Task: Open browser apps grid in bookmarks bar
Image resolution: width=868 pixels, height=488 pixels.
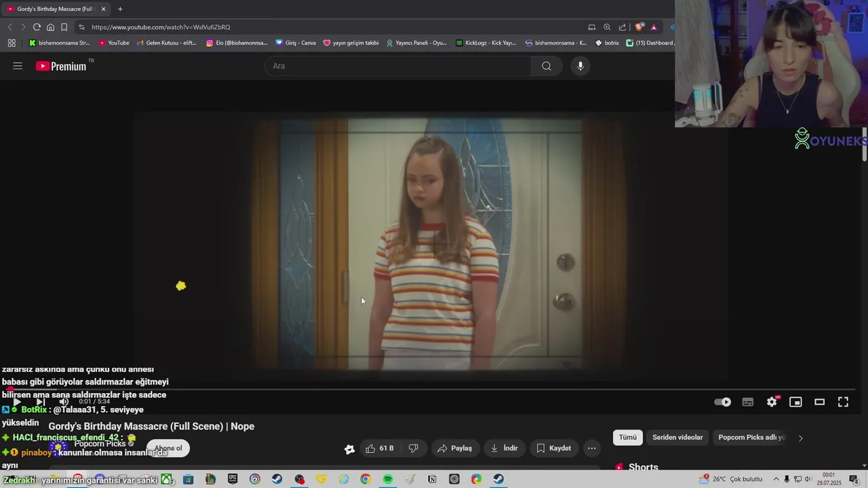Action: [x=12, y=43]
